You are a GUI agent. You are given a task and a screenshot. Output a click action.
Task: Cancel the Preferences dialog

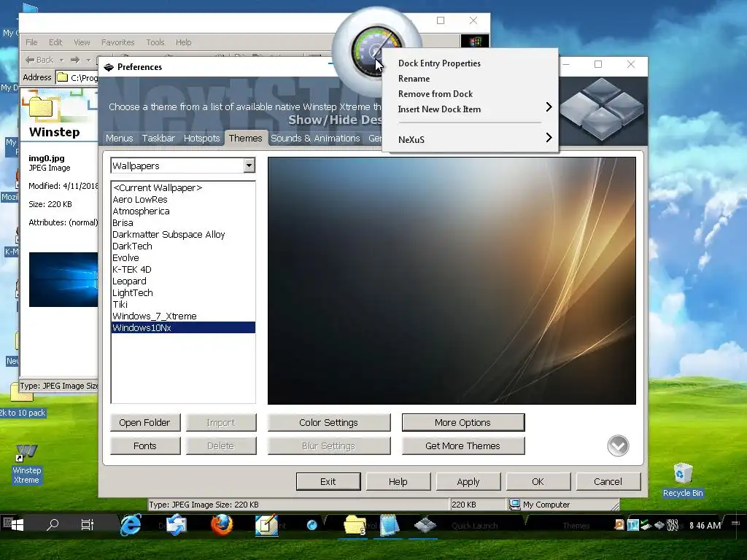click(608, 481)
